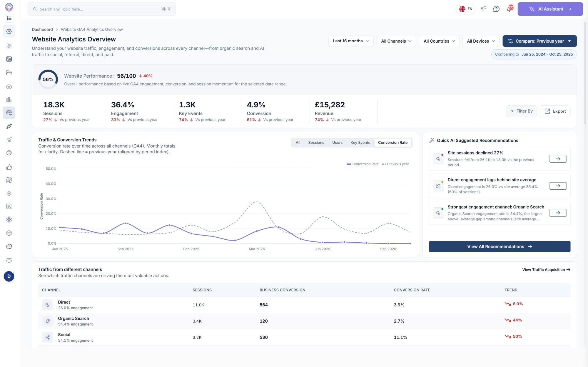Click the 3D cube icon in the sidebar
588x367 pixels.
click(x=9, y=233)
